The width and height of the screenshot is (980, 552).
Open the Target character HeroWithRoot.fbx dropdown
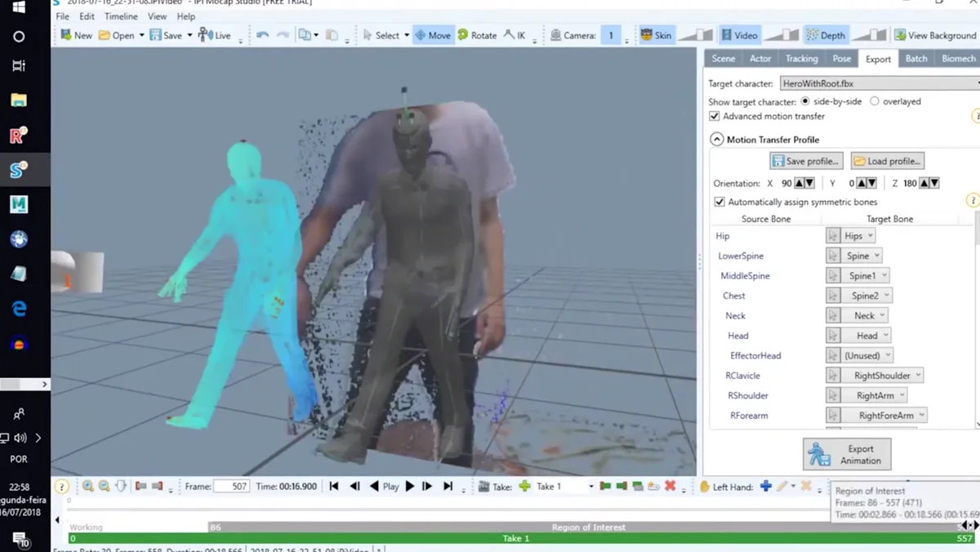879,83
